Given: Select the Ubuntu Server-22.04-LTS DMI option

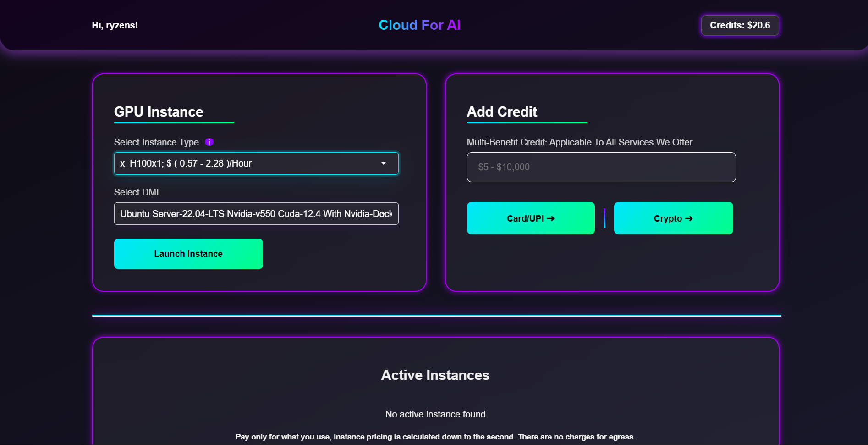Looking at the screenshot, I should (256, 213).
